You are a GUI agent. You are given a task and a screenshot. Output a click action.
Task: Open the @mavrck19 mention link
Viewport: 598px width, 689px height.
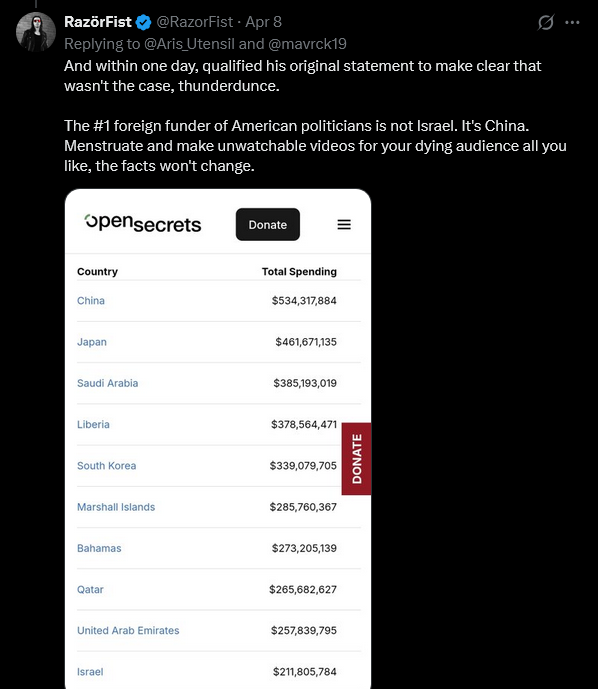point(307,44)
